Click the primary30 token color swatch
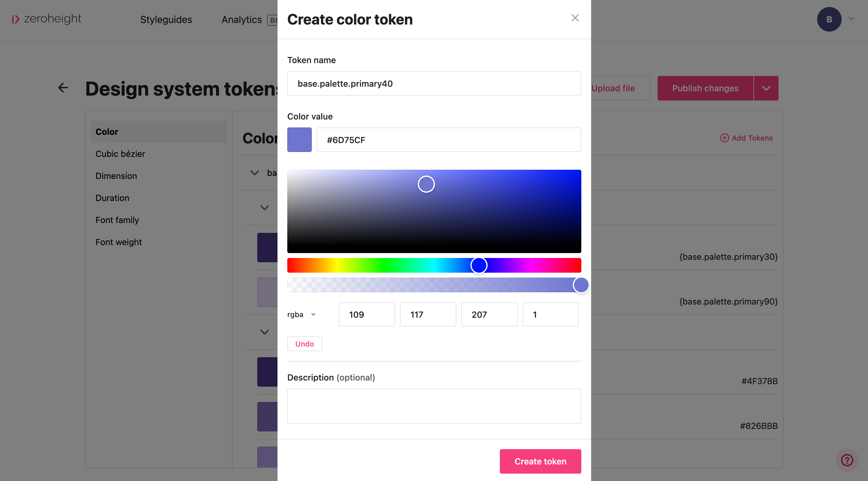The image size is (868, 481). point(267,248)
